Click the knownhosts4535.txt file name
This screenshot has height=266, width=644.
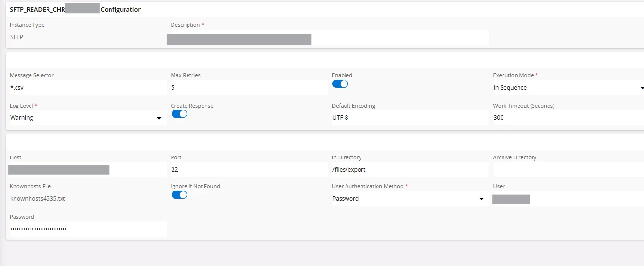pyautogui.click(x=37, y=199)
